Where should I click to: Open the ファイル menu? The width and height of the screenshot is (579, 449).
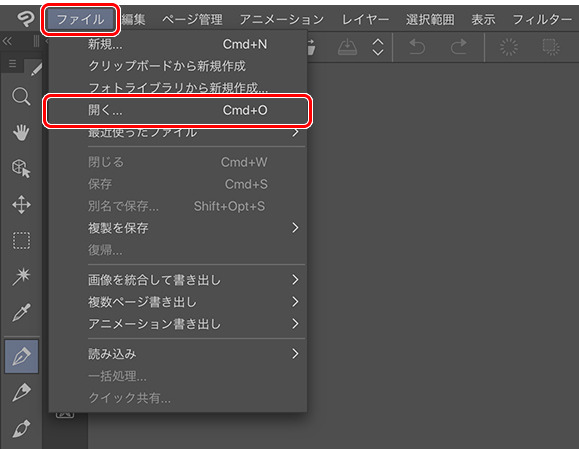point(80,19)
